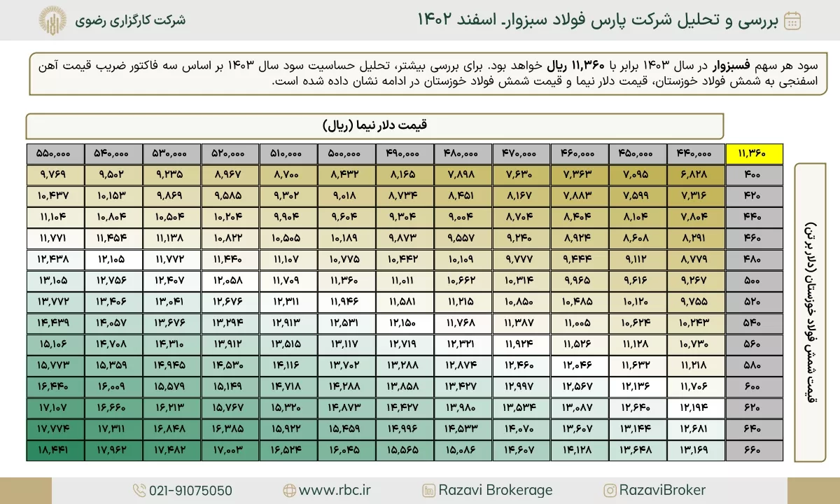Select the column header ۴۷۰,۰۰۰
Image resolution: width=840 pixels, height=504 pixels.
point(521,154)
